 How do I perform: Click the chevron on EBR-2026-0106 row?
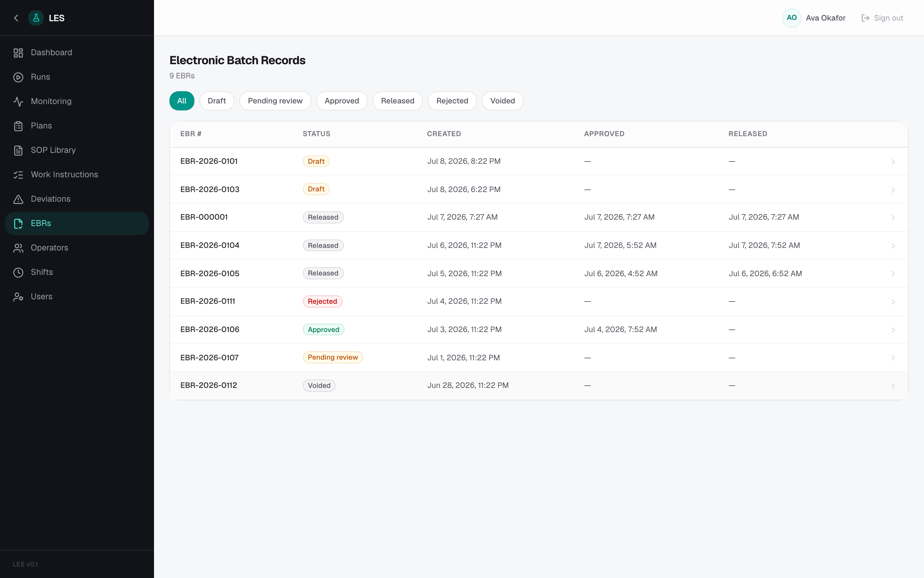893,330
